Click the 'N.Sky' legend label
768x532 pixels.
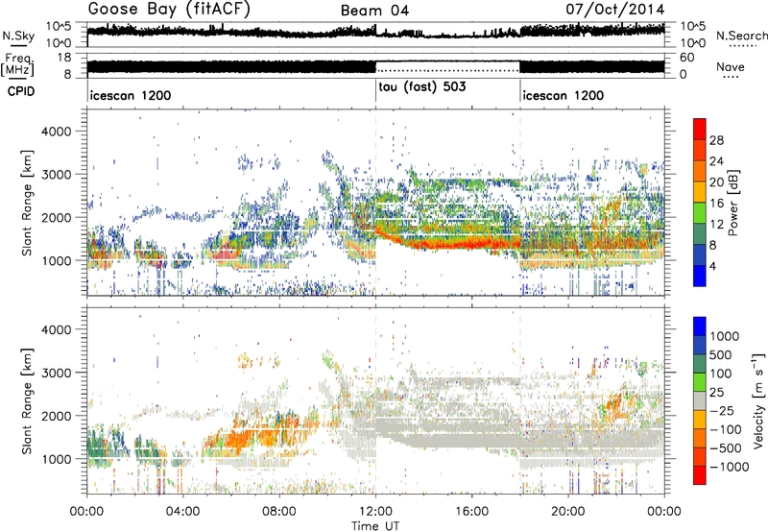click(x=18, y=36)
